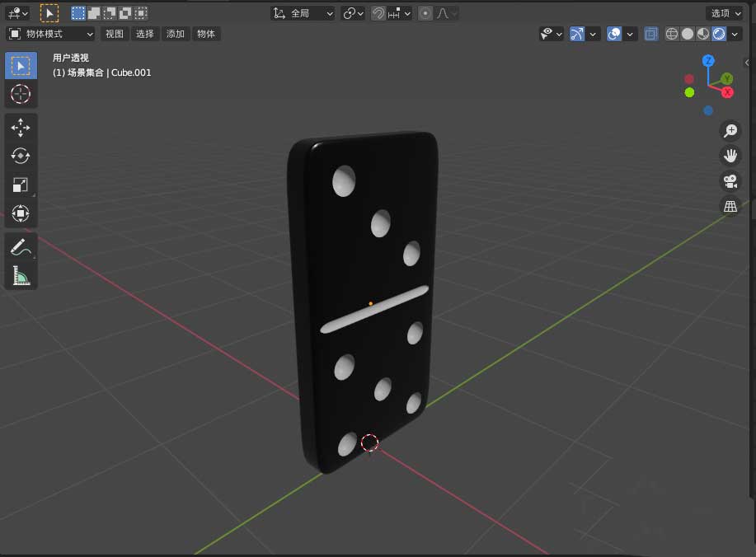Screen dimensions: 756x557
Task: Toggle proportional editing circle icon
Action: coord(425,13)
